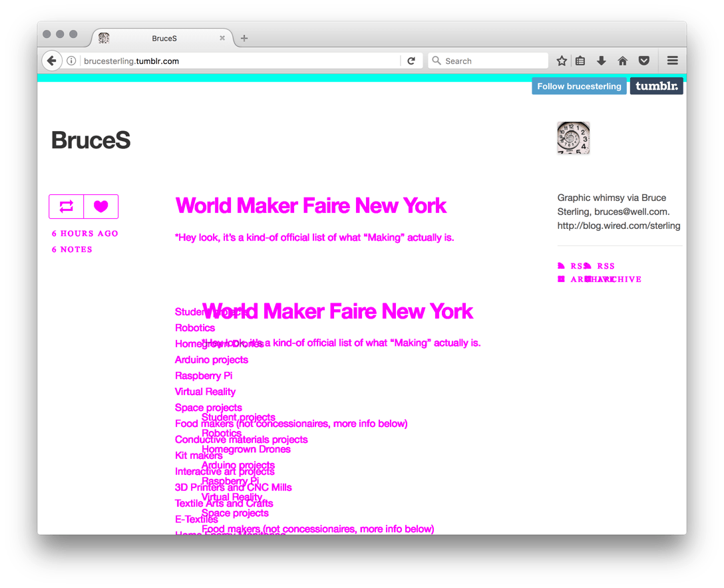Close the BruceS tab
724x588 pixels.
222,39
